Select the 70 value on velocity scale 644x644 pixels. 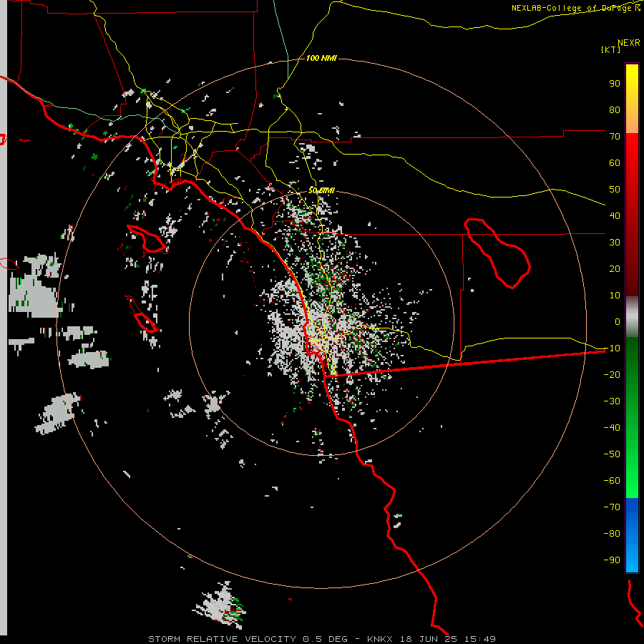615,137
